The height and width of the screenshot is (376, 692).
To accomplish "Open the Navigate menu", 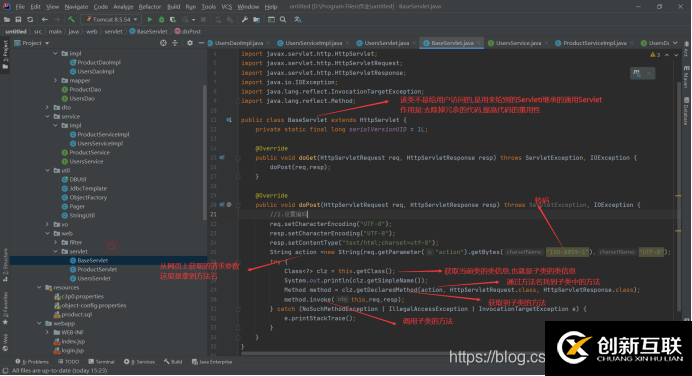I will click(x=76, y=7).
